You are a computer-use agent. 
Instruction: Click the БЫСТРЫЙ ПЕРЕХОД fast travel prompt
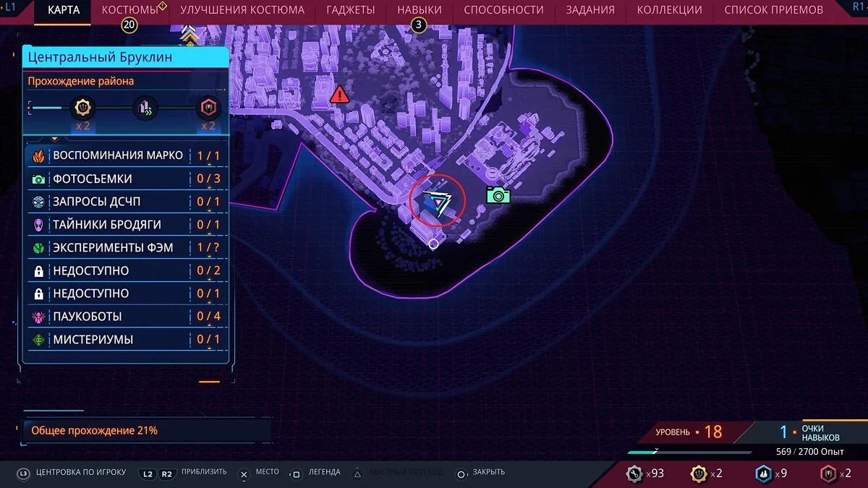(x=397, y=473)
